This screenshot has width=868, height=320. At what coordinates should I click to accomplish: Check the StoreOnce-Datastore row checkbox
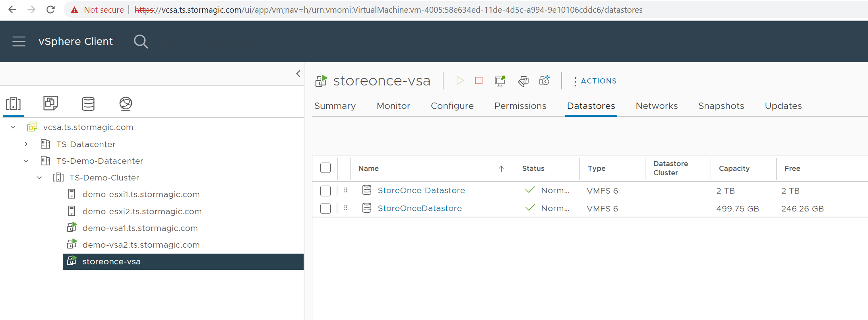click(325, 191)
